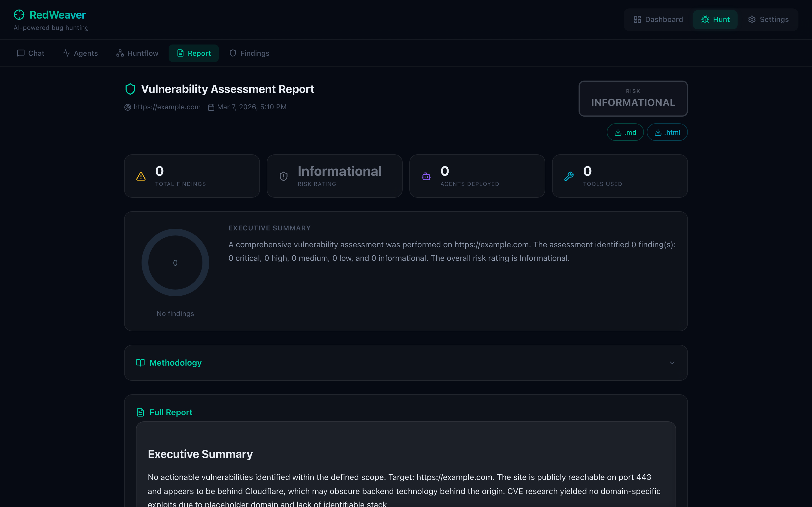
Task: Open the Dashboard navigation item
Action: coord(658,19)
